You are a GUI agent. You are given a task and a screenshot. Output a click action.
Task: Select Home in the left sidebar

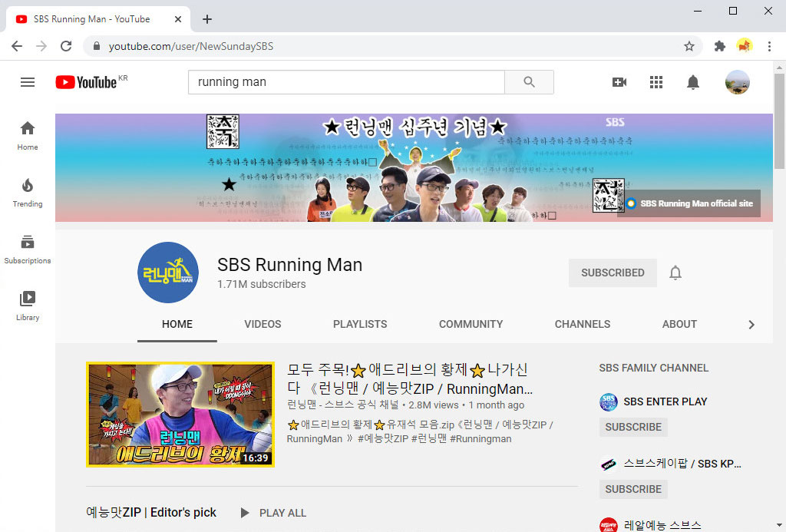[x=28, y=136]
